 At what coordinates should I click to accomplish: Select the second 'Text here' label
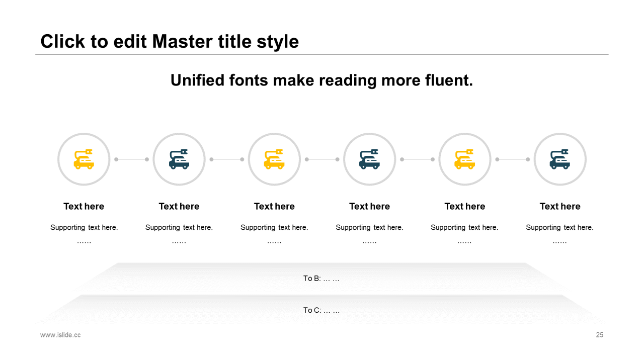(x=179, y=206)
